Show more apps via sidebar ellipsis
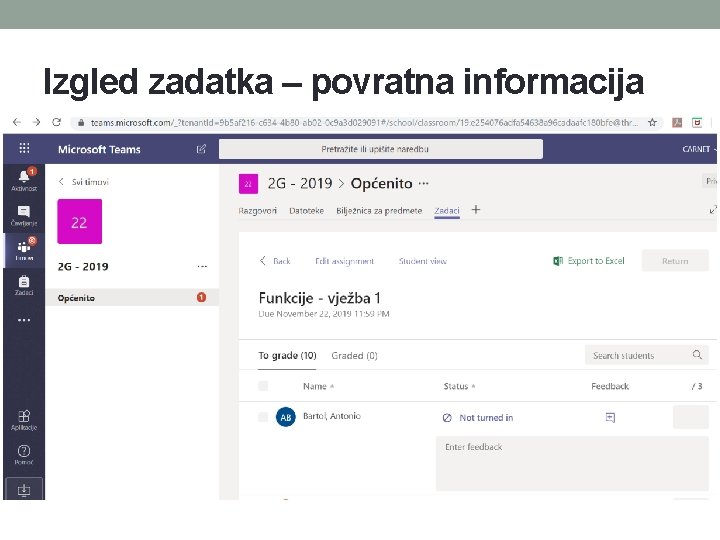 tap(24, 320)
